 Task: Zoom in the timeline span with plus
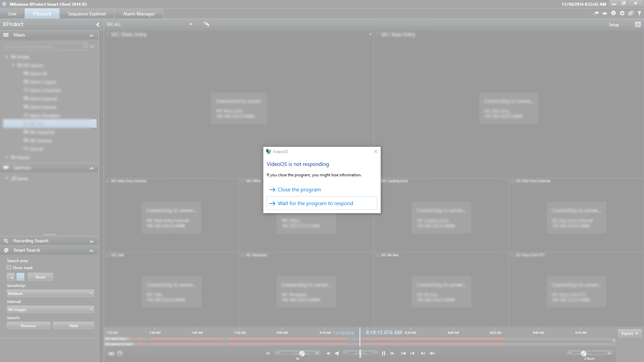point(609,353)
